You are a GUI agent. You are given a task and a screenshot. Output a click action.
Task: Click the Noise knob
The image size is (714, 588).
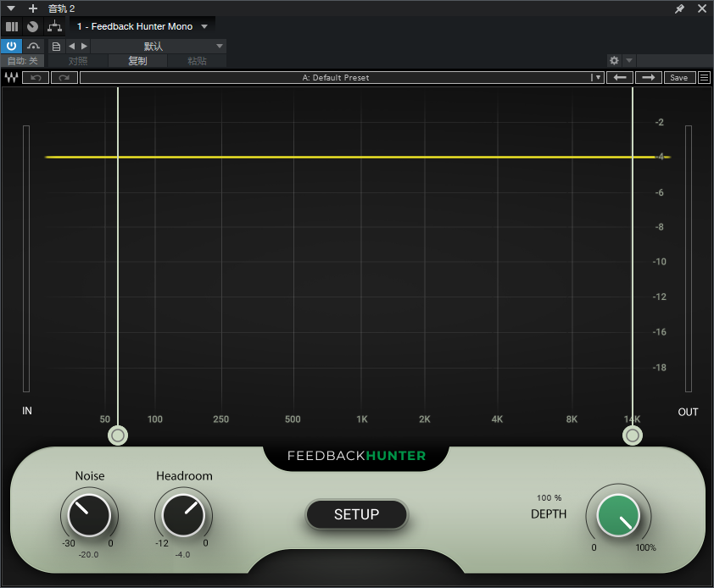(89, 515)
